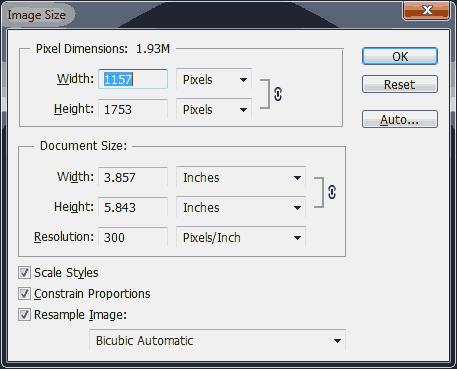Expand the Bicubic Automatic resample method dropdown
The height and width of the screenshot is (369, 457).
coord(217,340)
